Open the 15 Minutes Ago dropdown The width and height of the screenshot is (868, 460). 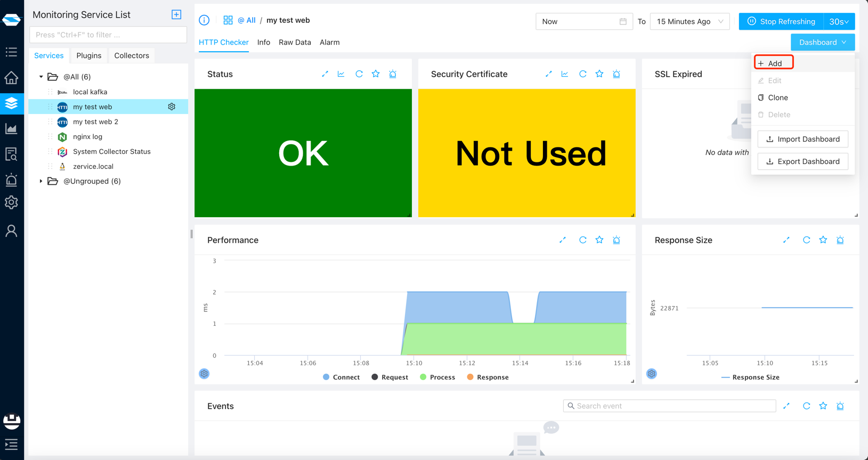point(689,21)
